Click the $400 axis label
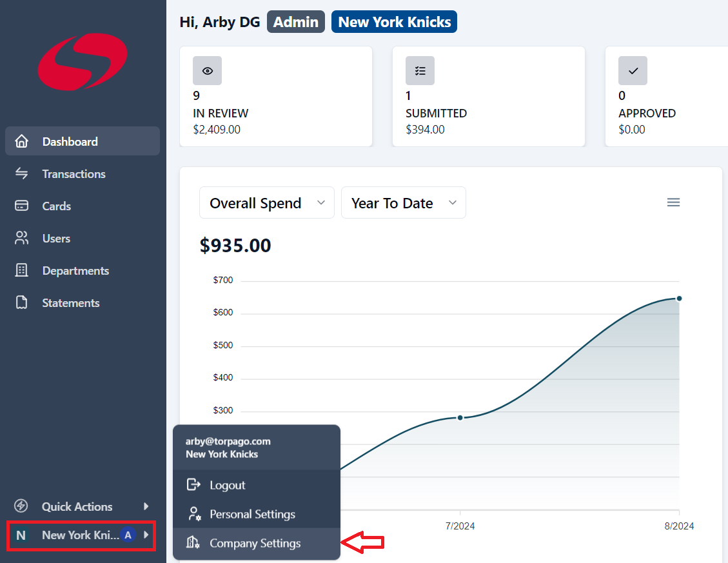 [x=223, y=378]
